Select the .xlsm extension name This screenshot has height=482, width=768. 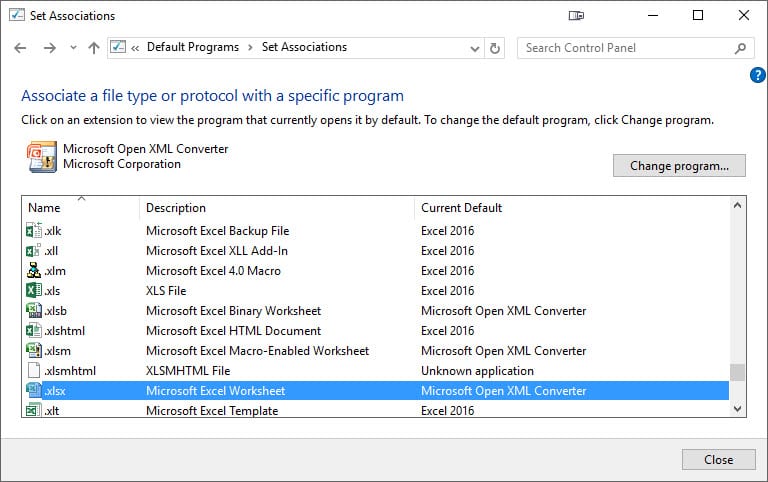point(57,351)
